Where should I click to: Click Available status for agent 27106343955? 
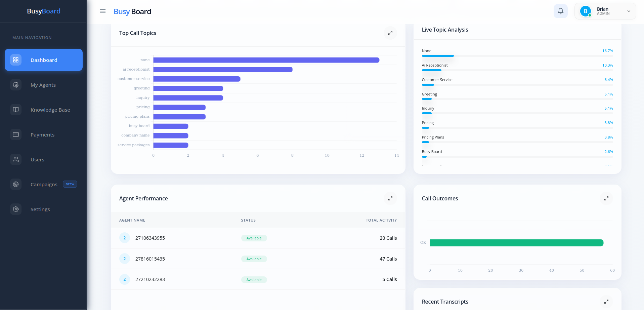254,238
